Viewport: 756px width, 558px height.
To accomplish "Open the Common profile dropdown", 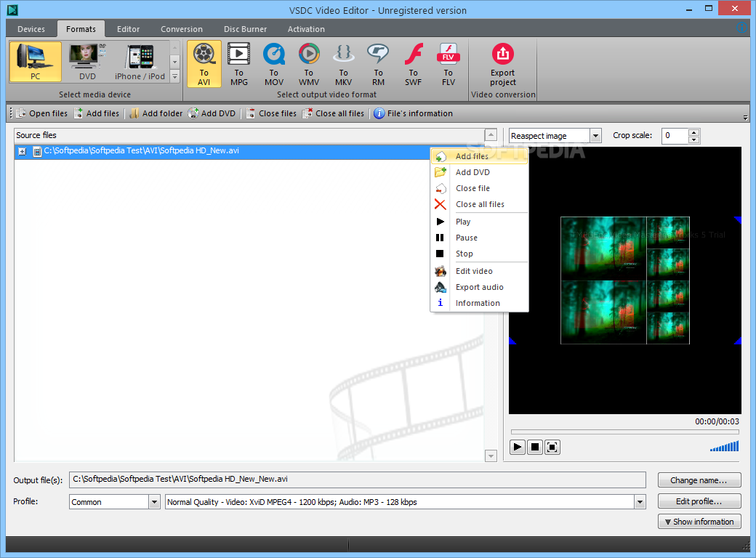I will tap(154, 502).
